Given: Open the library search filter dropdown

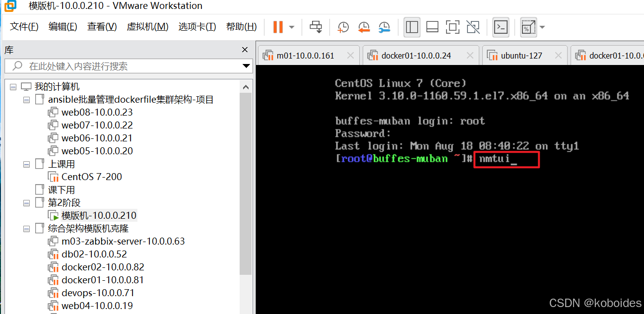Looking at the screenshot, I should click(x=246, y=66).
